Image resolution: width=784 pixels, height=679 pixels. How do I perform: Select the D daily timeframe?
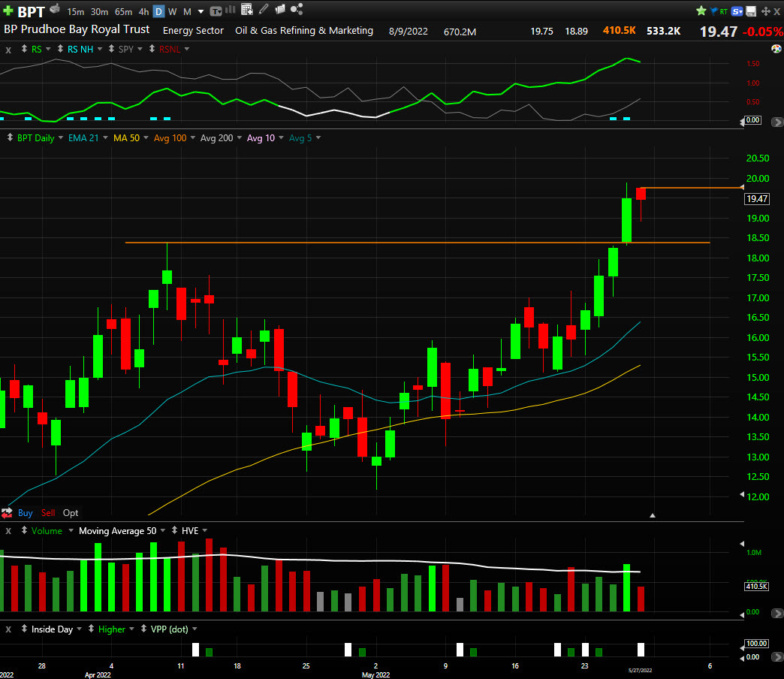pos(158,11)
